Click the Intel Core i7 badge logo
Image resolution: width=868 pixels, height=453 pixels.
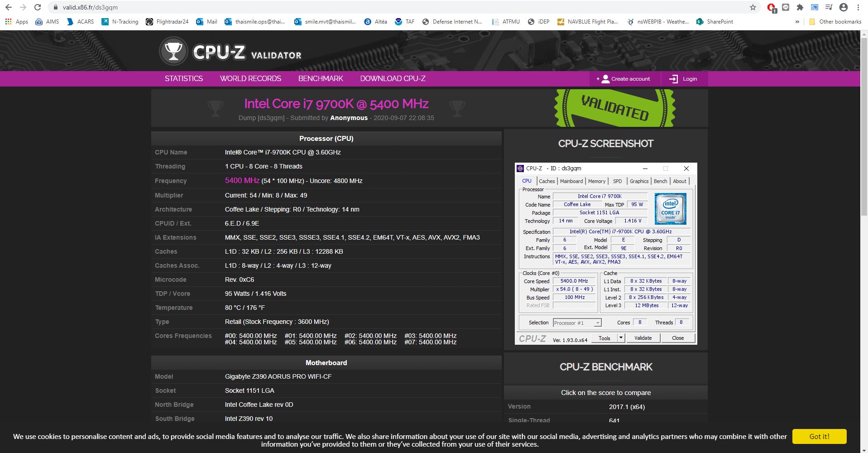pyautogui.click(x=670, y=209)
